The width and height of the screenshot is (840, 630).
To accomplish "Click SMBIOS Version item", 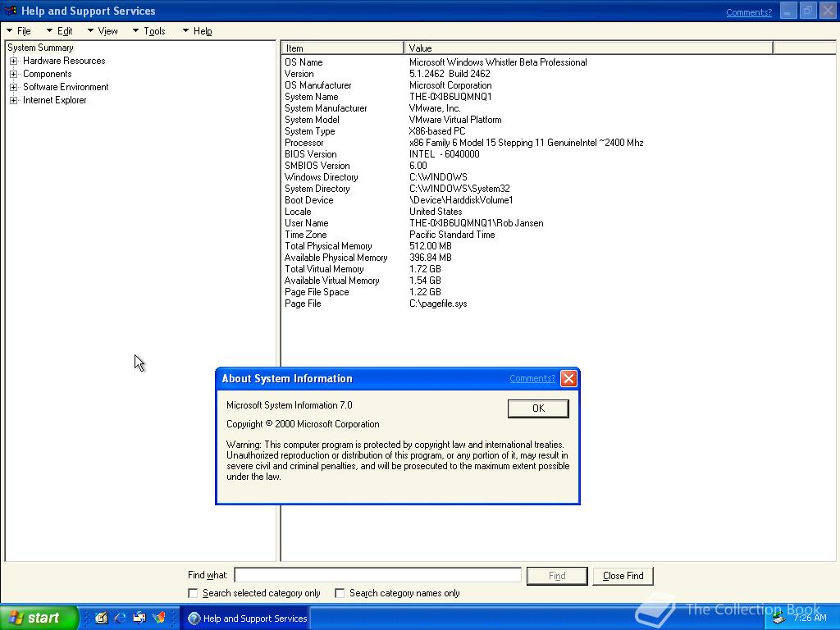I will [x=317, y=166].
